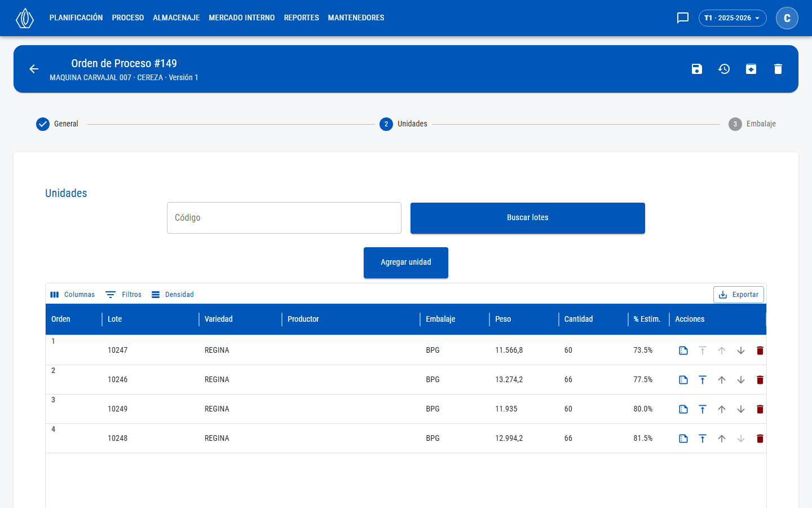812x508 pixels.
Task: Click the app logo in top bar
Action: [25, 18]
